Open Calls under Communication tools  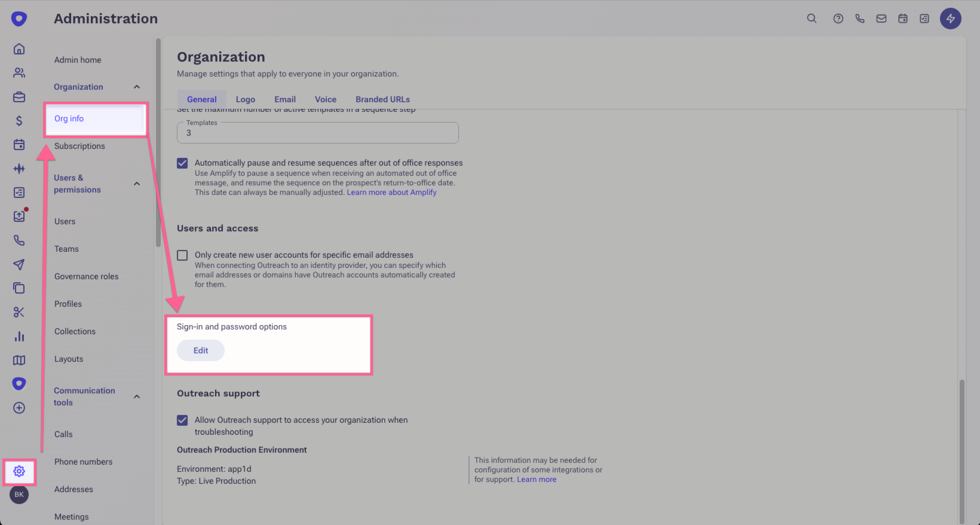point(63,434)
